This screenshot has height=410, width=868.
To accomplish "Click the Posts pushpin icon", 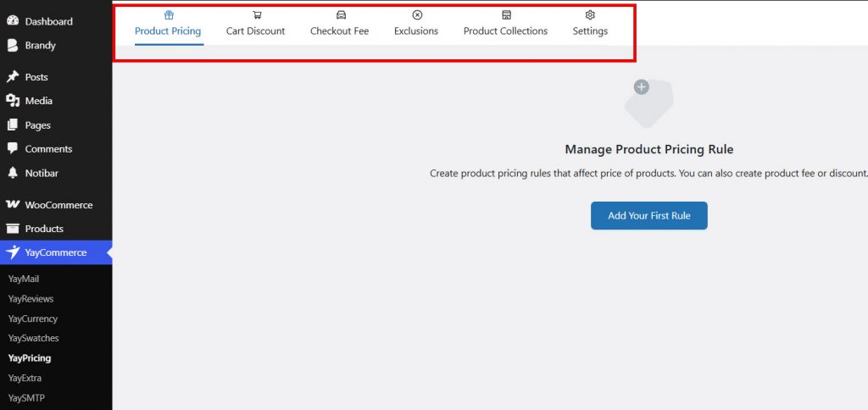I will [13, 77].
